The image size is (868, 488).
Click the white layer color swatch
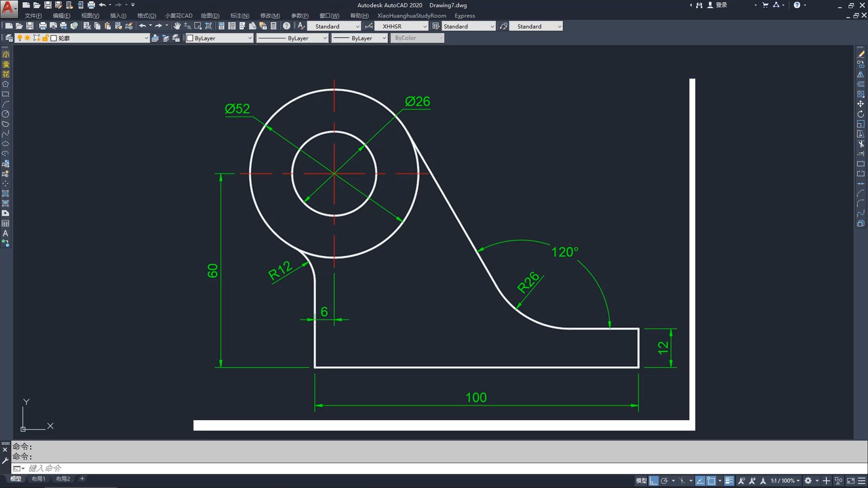(54, 38)
